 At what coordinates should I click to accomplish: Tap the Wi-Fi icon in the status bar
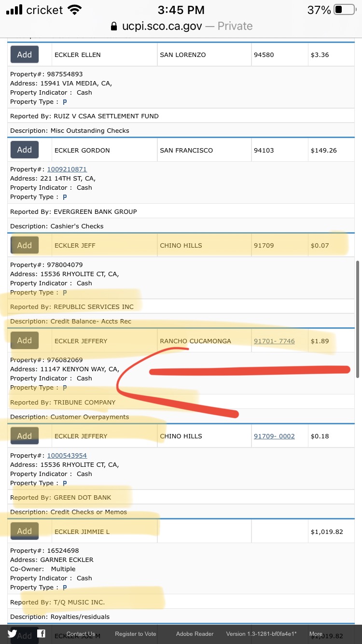point(74,10)
